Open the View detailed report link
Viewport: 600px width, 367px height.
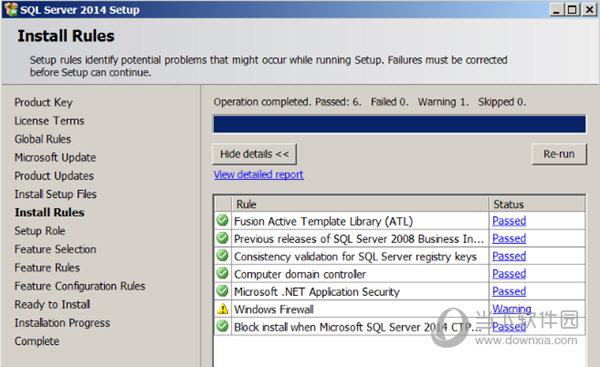point(259,175)
